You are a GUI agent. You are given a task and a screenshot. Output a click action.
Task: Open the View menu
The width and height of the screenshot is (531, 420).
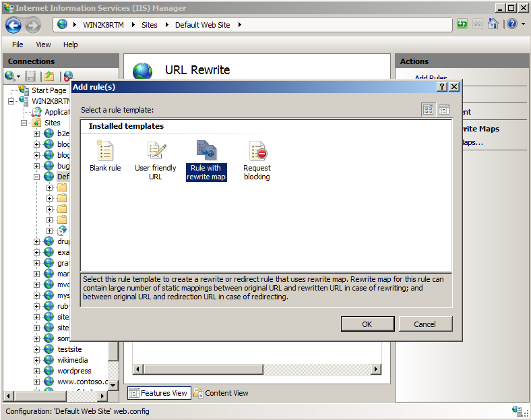point(43,44)
